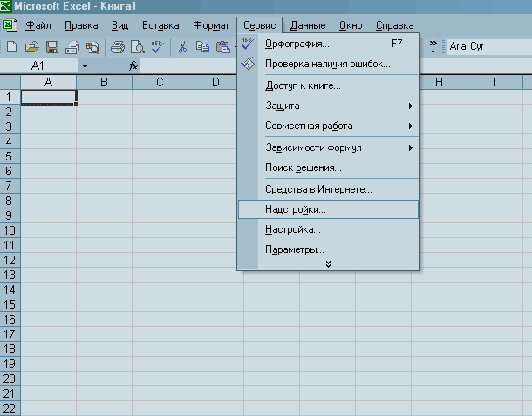Expand the Совместная работа submenu
This screenshot has width=532, height=416.
pos(411,126)
